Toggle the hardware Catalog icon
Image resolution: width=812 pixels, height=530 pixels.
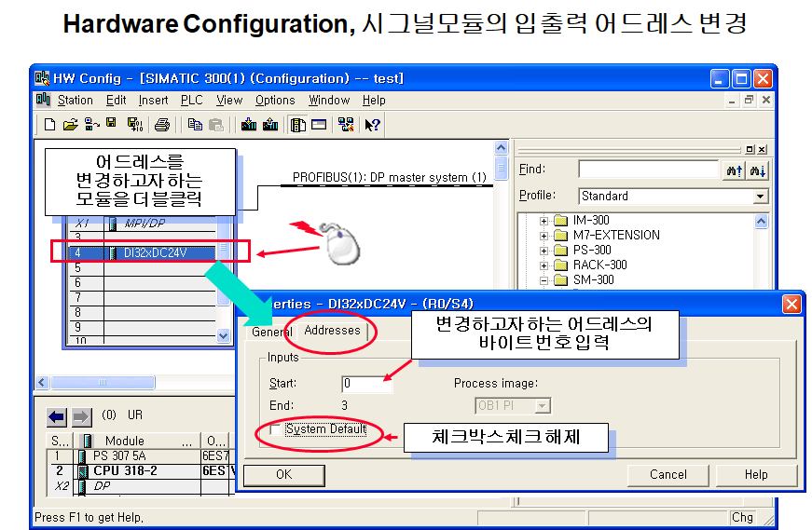tap(297, 125)
